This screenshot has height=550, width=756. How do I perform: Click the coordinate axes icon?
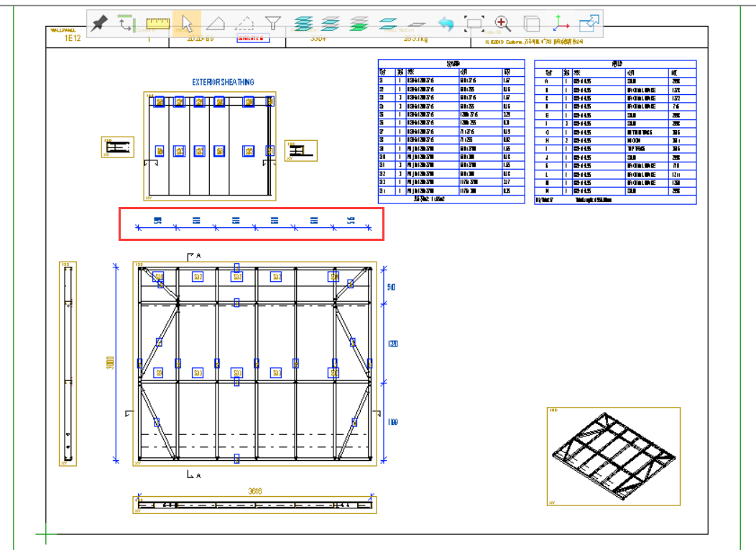click(x=561, y=23)
